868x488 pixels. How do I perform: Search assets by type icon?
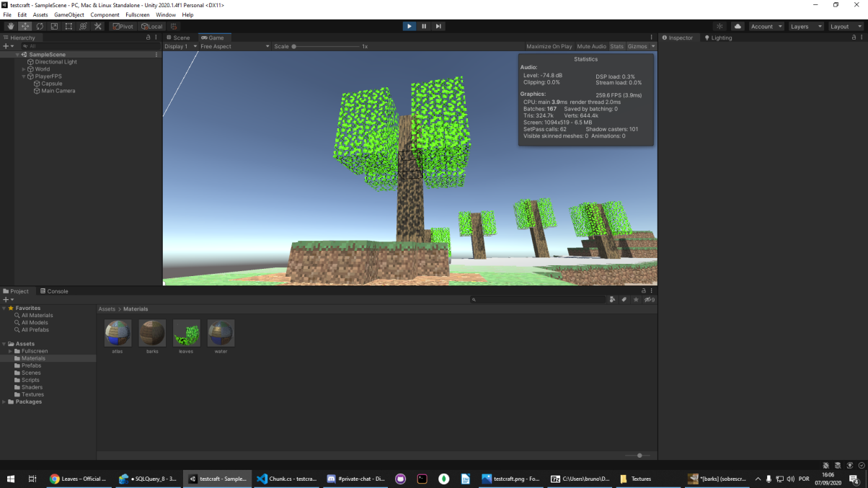(x=612, y=299)
